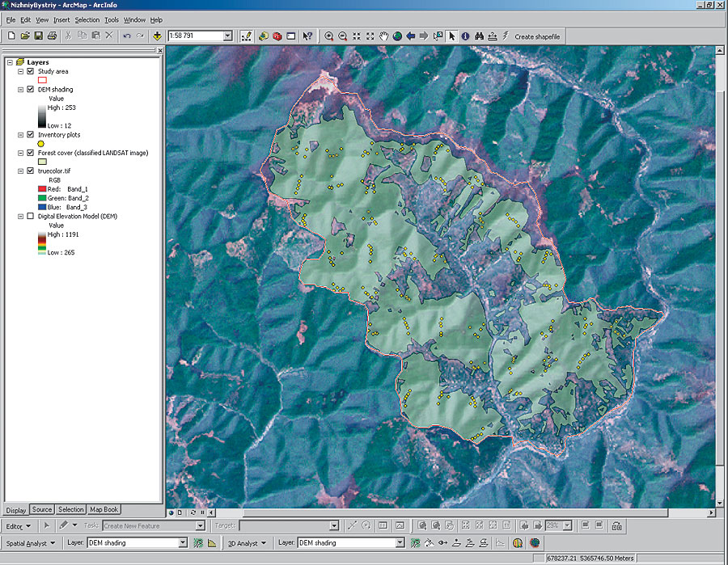Open the File menu
Screen dimensions: 728x565
tap(11, 20)
